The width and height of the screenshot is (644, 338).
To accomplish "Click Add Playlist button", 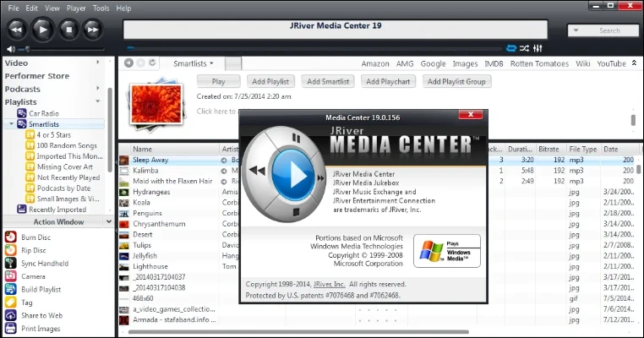I will [x=270, y=81].
